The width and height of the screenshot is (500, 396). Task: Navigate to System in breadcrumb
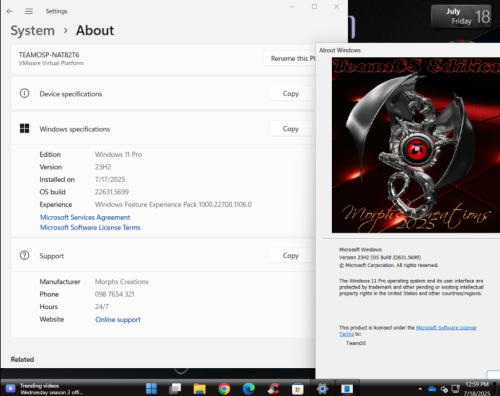[x=33, y=31]
